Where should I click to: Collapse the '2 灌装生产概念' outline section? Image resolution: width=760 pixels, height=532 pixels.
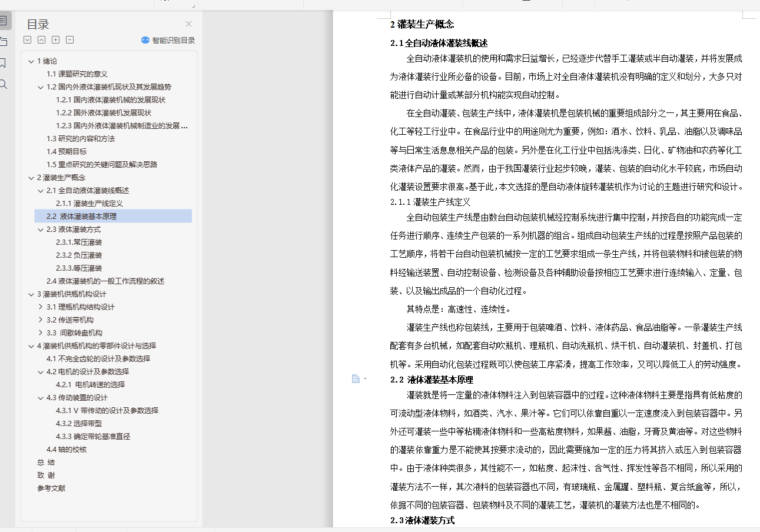[x=31, y=177]
